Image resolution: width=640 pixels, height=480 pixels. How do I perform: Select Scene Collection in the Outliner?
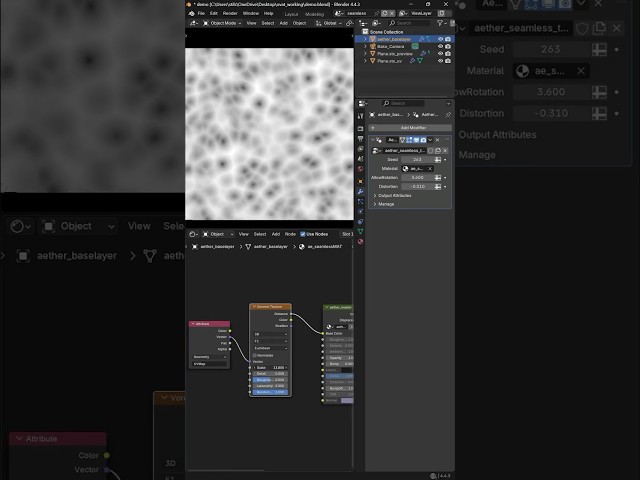coord(386,32)
